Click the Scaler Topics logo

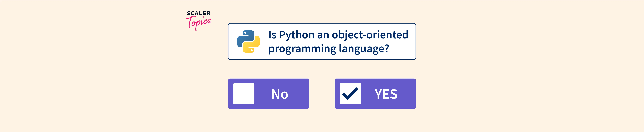coord(199,20)
